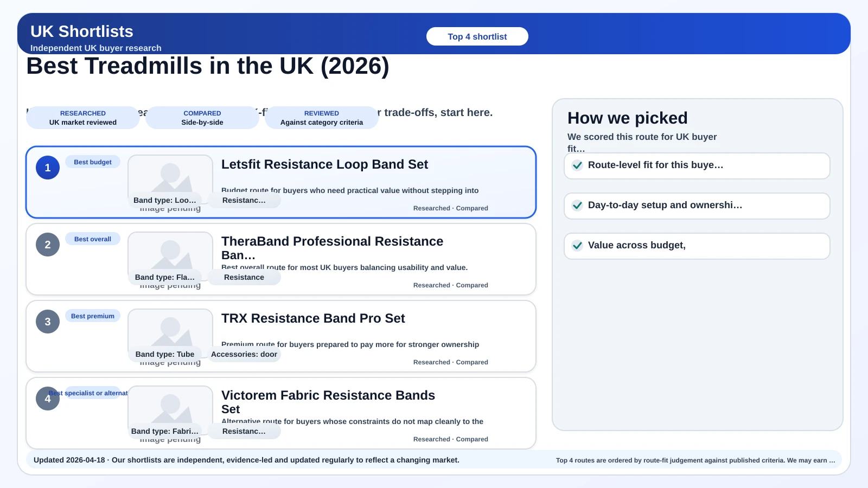The image size is (868, 488).
Task: Click the Band type: Tube chip
Action: (x=165, y=354)
